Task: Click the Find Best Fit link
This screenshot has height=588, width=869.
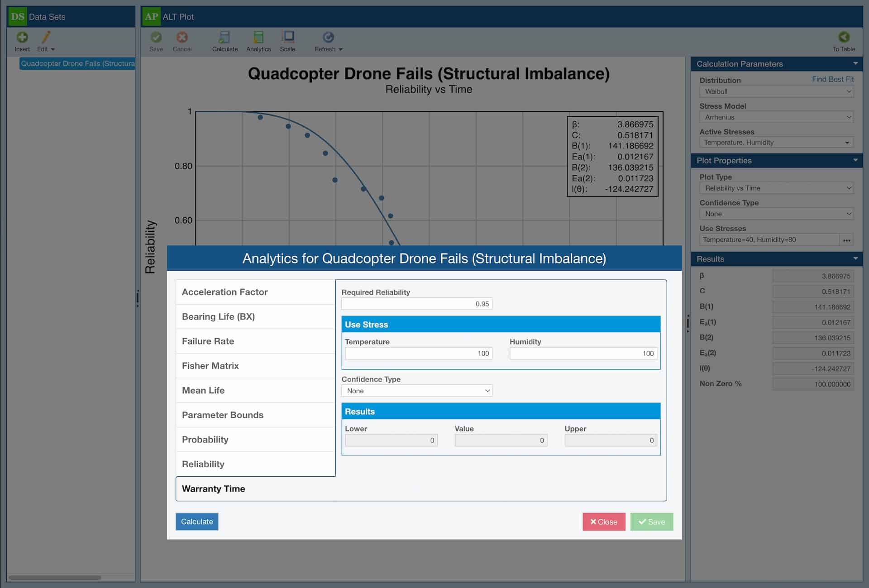Action: (x=833, y=79)
